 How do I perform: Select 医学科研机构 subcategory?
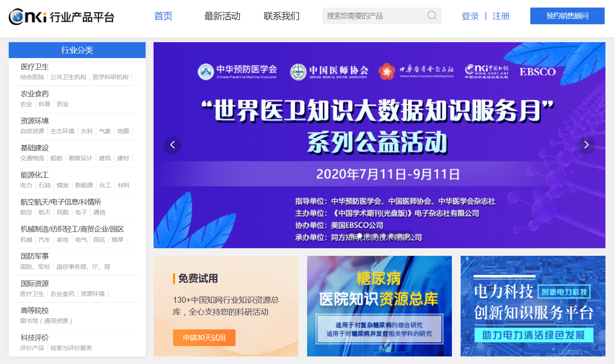coord(111,77)
